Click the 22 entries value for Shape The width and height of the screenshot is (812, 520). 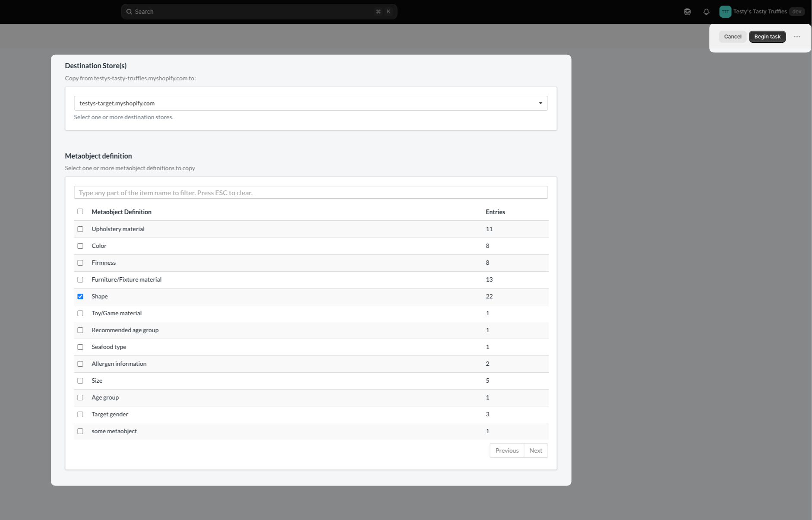[489, 296]
